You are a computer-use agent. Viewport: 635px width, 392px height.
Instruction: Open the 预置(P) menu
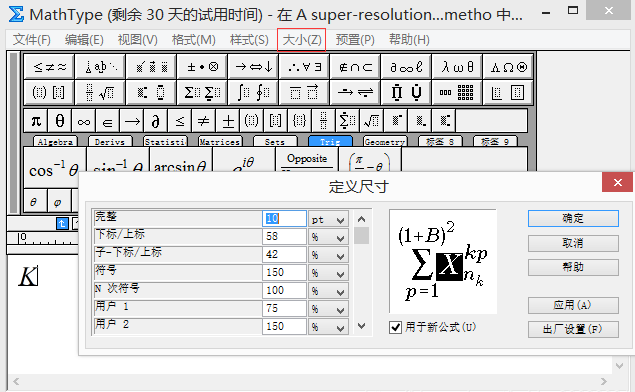[355, 40]
